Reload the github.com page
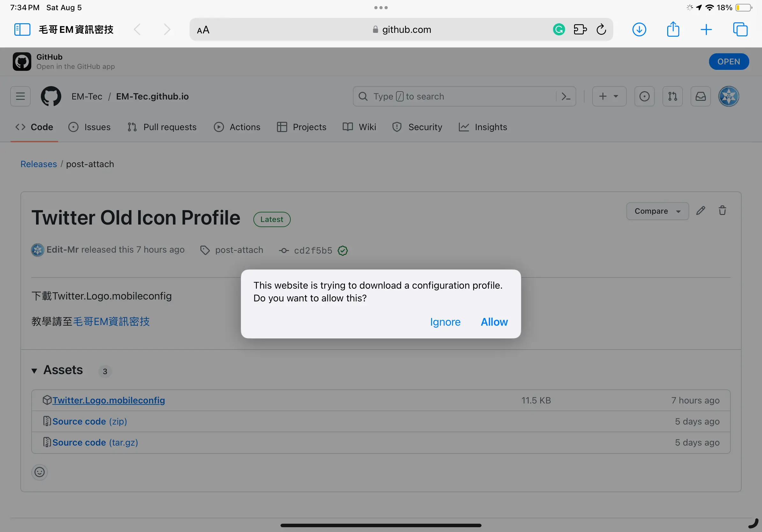This screenshot has width=762, height=532. point(601,30)
